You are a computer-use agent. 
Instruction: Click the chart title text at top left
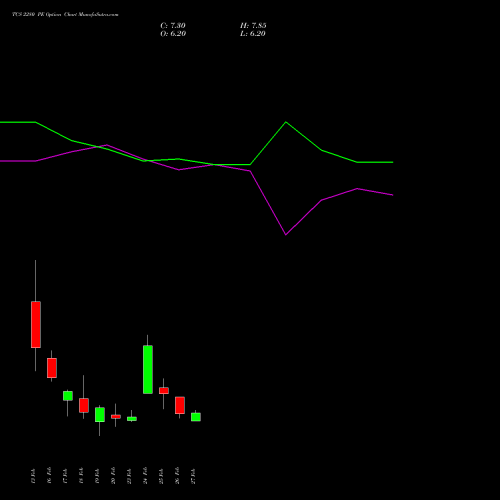(65, 15)
